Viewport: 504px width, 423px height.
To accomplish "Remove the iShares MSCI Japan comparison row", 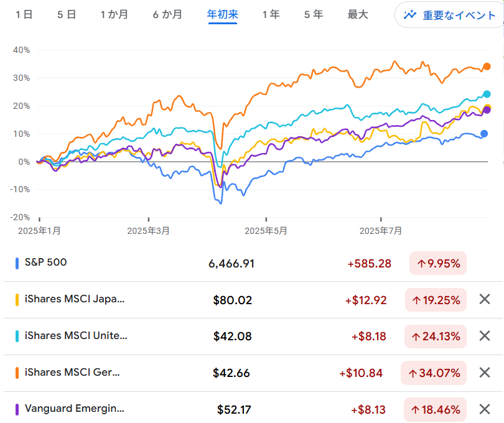I will coord(485,300).
